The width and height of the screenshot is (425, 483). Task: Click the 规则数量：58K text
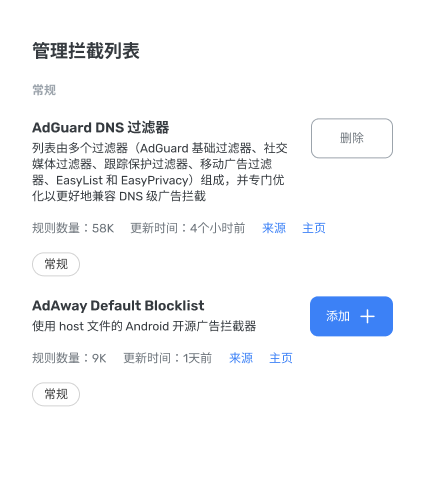(73, 228)
